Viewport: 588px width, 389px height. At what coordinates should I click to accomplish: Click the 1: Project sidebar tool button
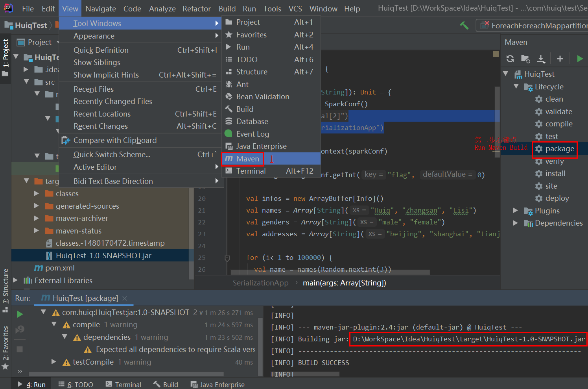6,57
